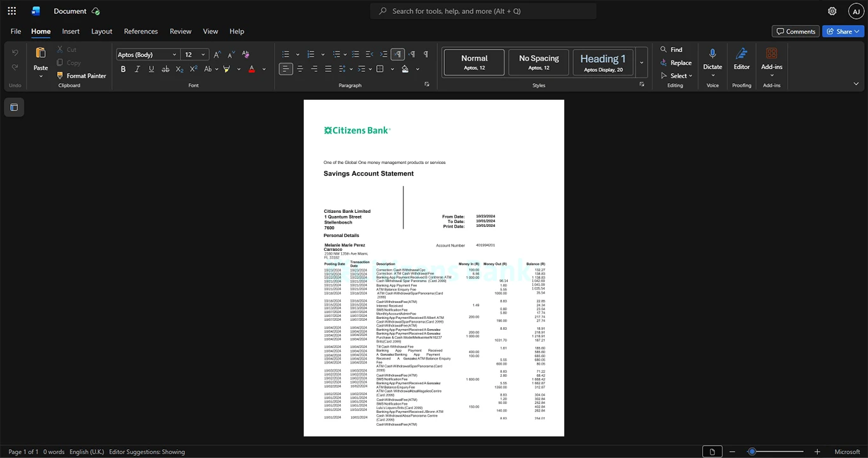Toggle Italic formatting

coord(137,69)
